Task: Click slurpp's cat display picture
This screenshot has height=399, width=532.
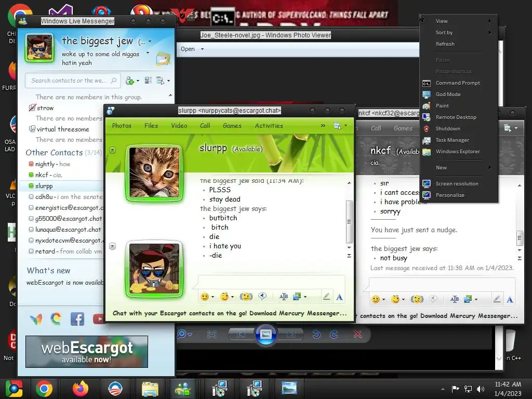Action: point(154,172)
